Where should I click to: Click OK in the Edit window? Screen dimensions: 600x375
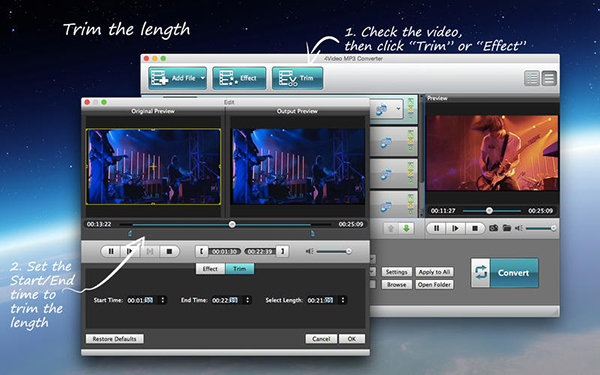coord(352,339)
